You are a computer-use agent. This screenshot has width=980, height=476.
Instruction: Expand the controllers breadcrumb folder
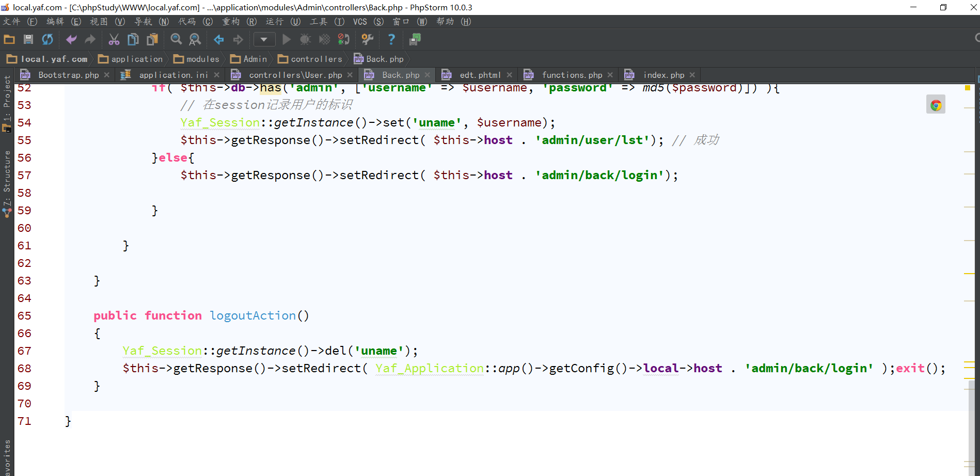tap(310, 59)
